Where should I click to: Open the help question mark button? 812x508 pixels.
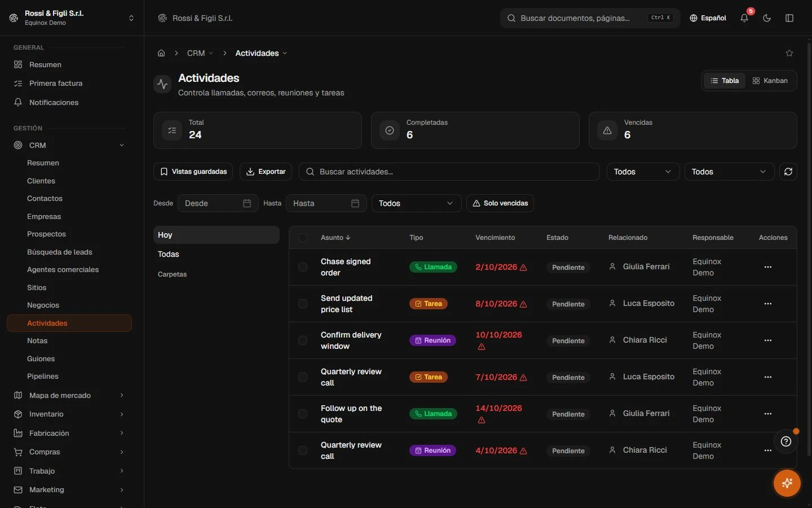pyautogui.click(x=786, y=441)
